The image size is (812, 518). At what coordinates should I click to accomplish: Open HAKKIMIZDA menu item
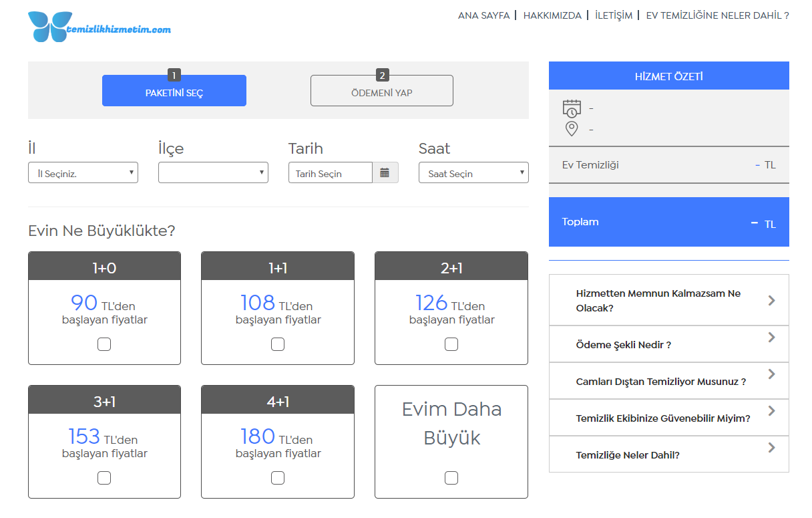[x=552, y=15]
